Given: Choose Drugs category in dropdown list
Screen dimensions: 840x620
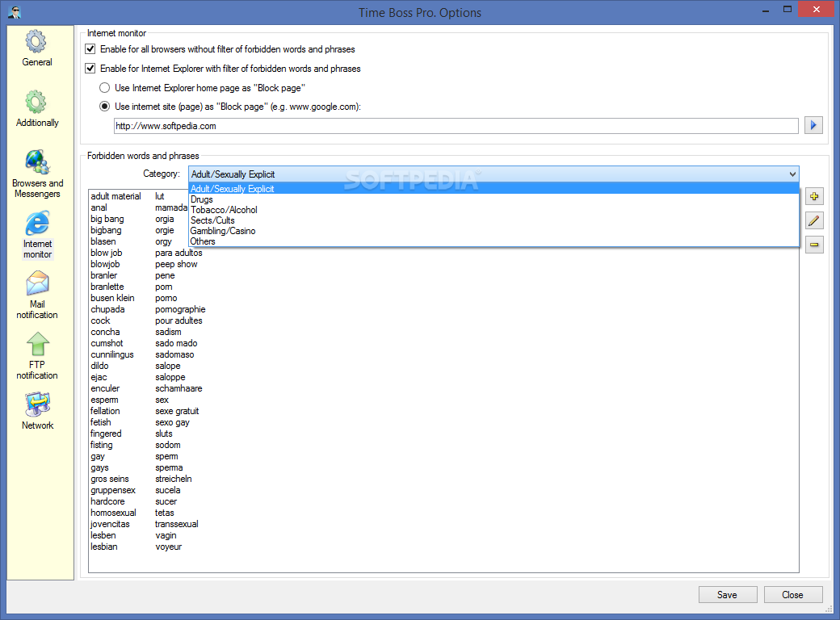Looking at the screenshot, I should (x=493, y=199).
